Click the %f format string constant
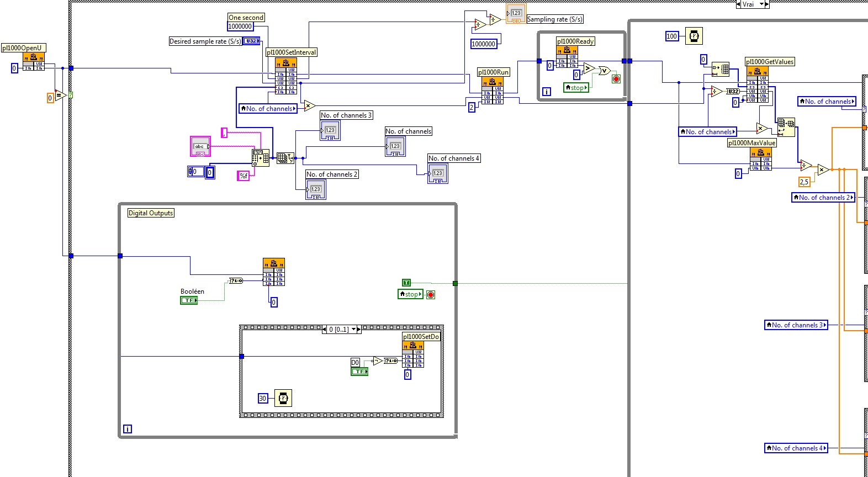The width and height of the screenshot is (868, 477). (244, 176)
